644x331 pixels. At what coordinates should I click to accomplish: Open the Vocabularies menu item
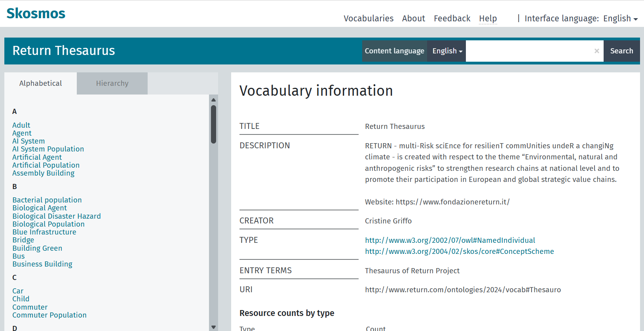point(369,19)
